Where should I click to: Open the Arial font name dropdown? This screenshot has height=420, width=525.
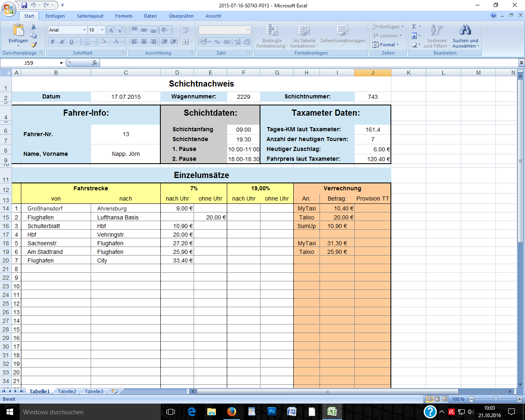tap(84, 30)
